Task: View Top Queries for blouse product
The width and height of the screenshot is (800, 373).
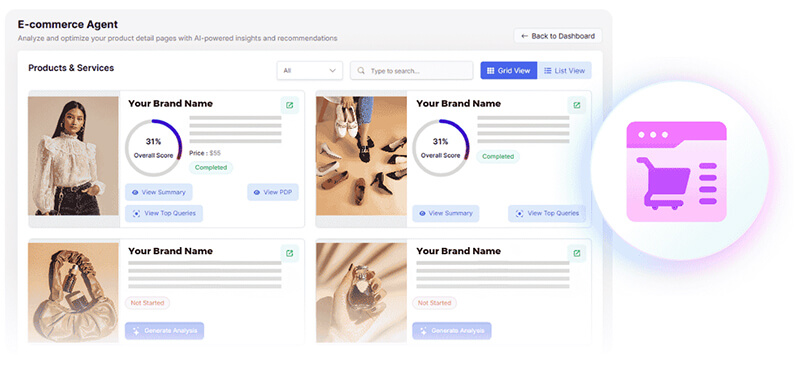Action: tap(164, 213)
